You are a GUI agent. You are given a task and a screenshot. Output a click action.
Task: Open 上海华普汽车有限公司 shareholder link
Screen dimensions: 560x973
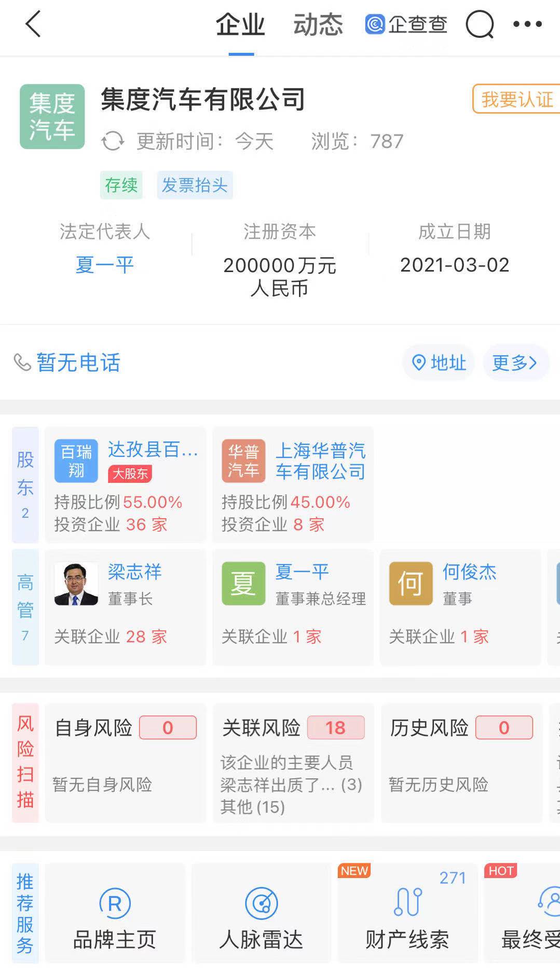320,461
